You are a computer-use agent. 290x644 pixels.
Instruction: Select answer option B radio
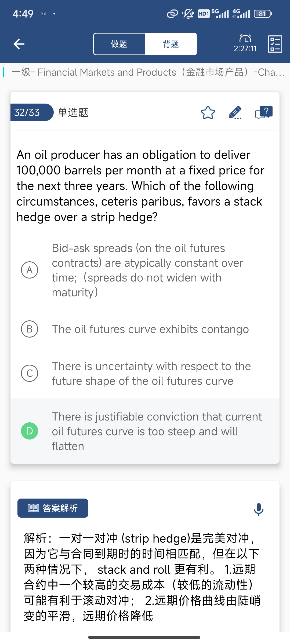pos(30,329)
